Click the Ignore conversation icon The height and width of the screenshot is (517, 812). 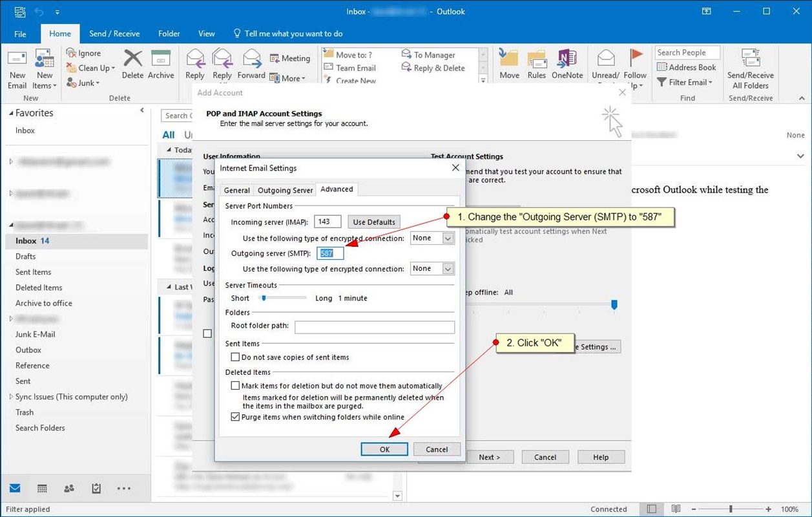coord(83,53)
